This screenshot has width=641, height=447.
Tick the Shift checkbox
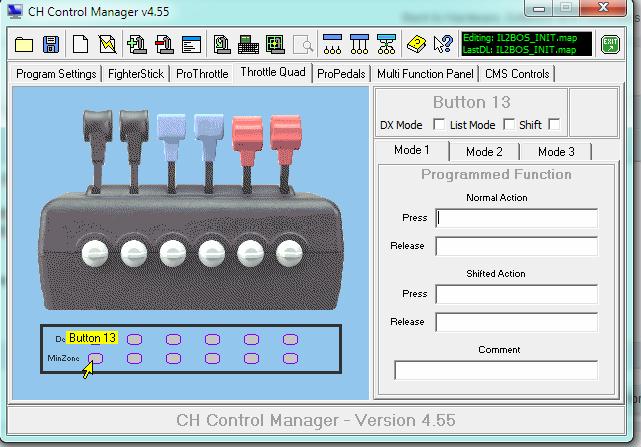[x=554, y=124]
